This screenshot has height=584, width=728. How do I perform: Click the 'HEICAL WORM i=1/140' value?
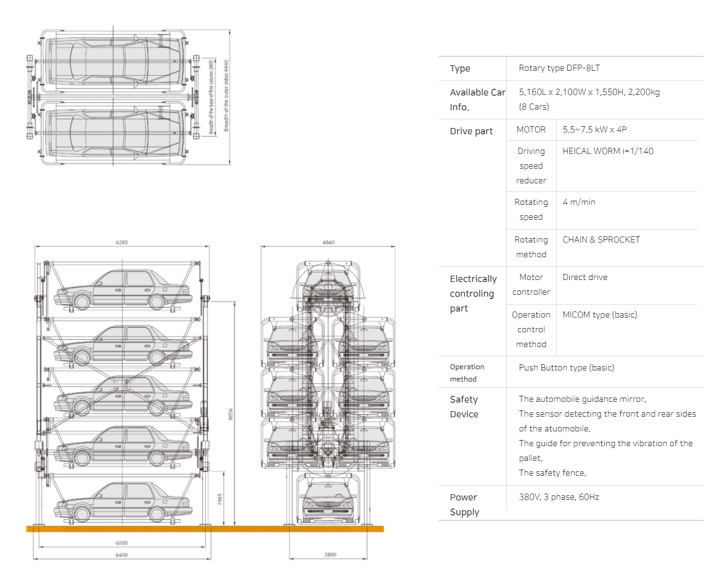tap(608, 151)
